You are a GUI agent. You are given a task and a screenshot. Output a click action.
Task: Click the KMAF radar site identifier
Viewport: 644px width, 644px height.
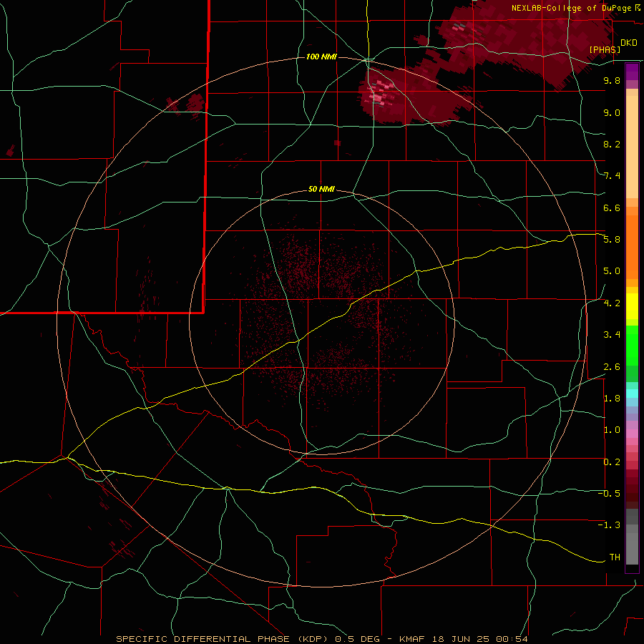tap(413, 639)
